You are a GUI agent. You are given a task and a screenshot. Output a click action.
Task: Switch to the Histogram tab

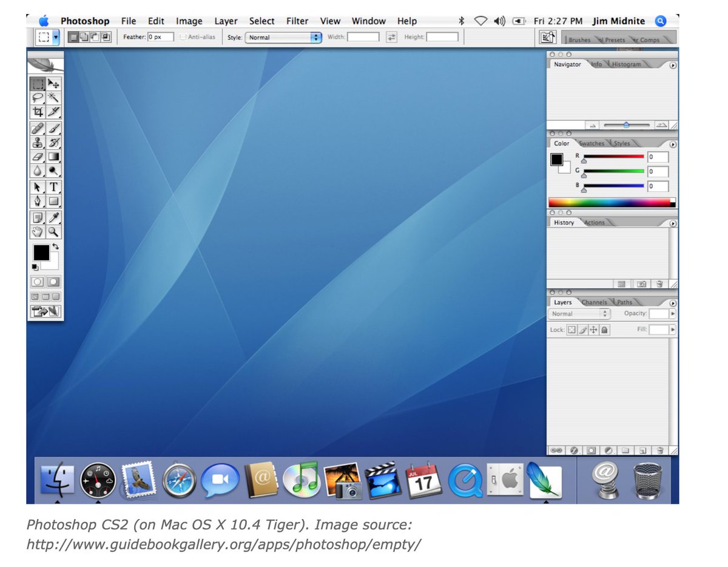click(626, 64)
